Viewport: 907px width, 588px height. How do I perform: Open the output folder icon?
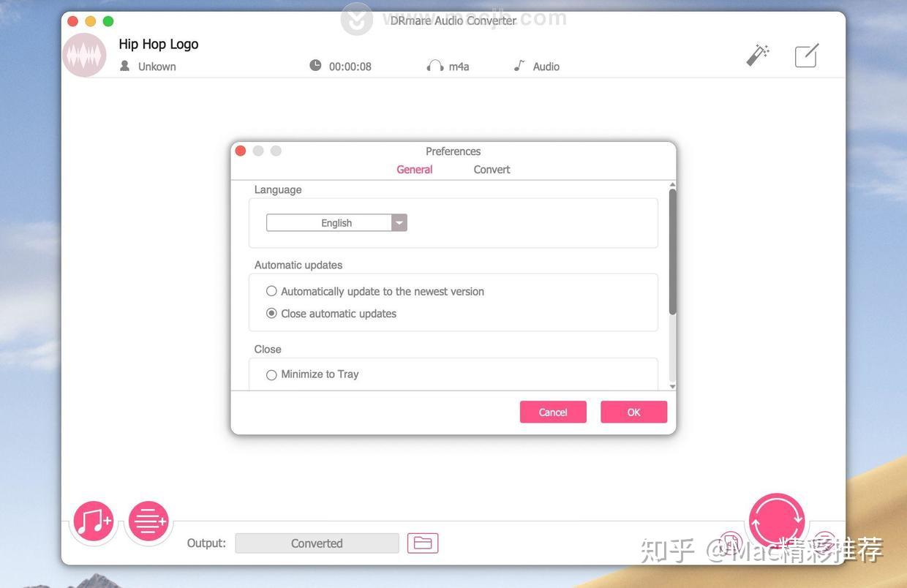[x=423, y=543]
